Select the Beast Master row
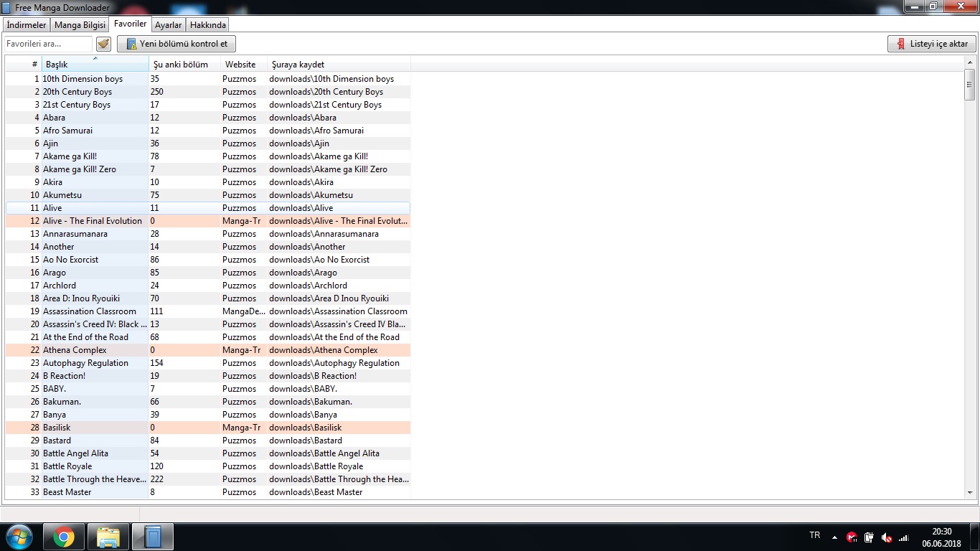Image resolution: width=980 pixels, height=551 pixels. tap(208, 492)
